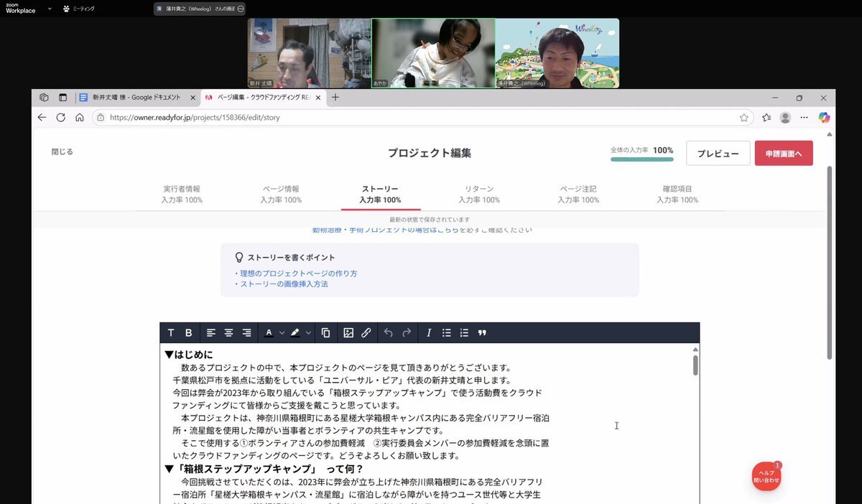The image size is (862, 504).
Task: Click the ▼「箱根ステップアップキャンプ」 って何？ heading
Action: pyautogui.click(x=264, y=469)
